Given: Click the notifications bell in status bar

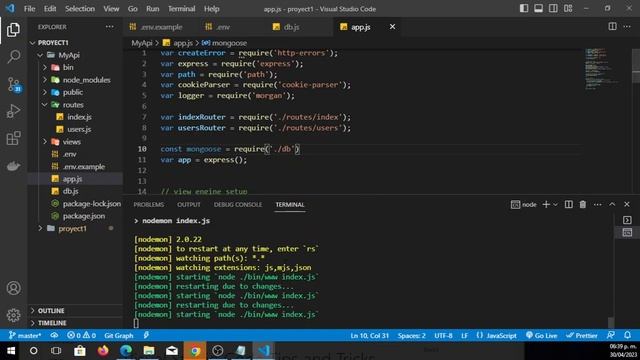Looking at the screenshot, I should (627, 335).
